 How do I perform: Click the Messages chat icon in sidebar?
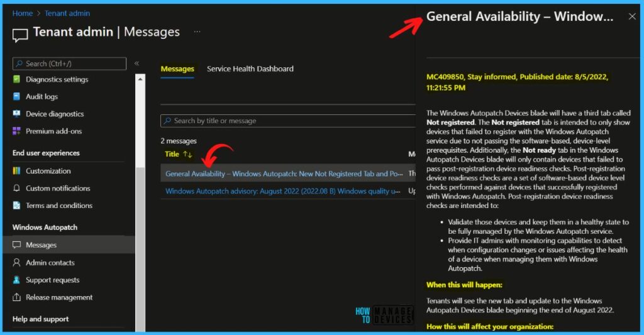tap(16, 244)
